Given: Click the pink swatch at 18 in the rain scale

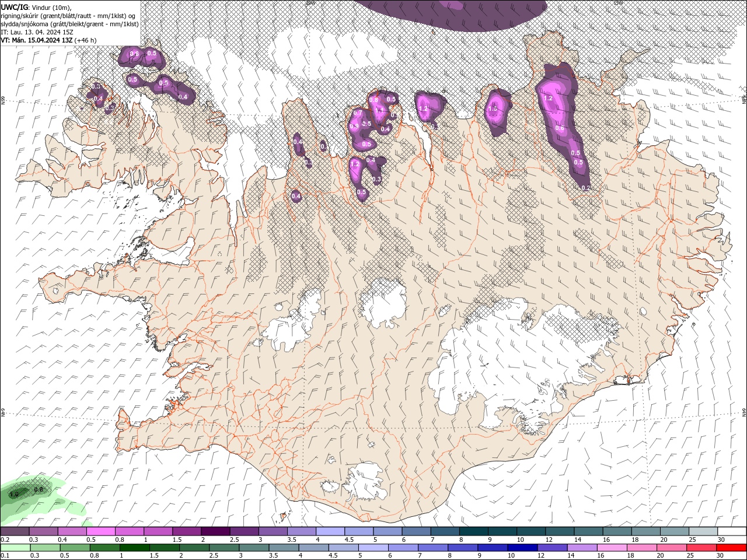Looking at the screenshot, I should 642,548.
